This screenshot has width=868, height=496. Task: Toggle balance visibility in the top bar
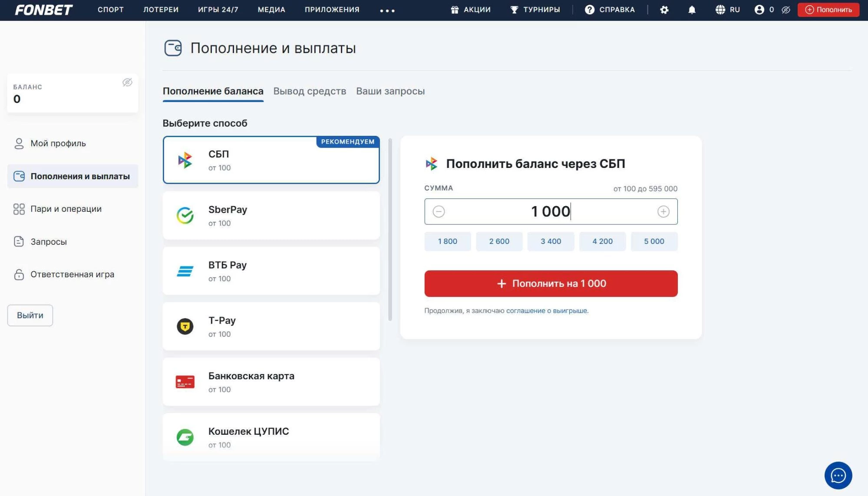(785, 10)
